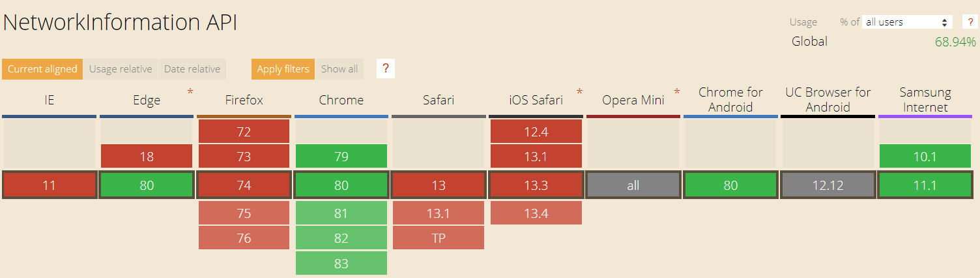Open the 'all users' usage dropdown

pos(906,22)
